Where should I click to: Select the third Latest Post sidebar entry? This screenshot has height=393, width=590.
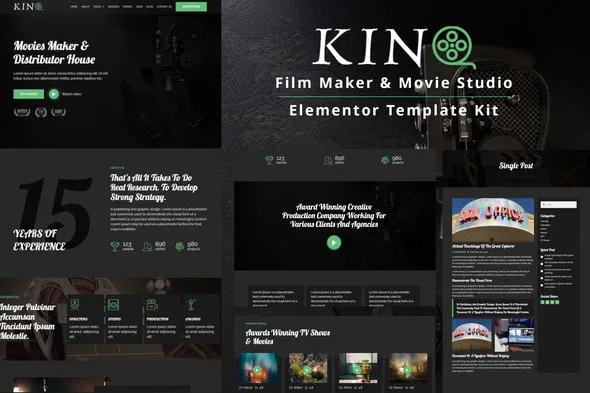click(x=557, y=271)
